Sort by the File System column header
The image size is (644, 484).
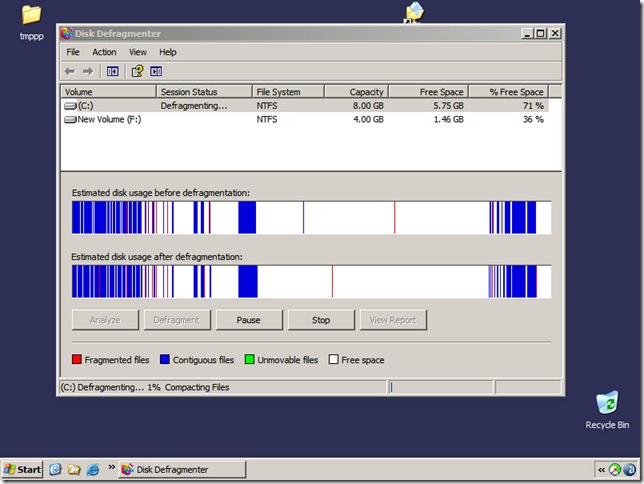[288, 92]
